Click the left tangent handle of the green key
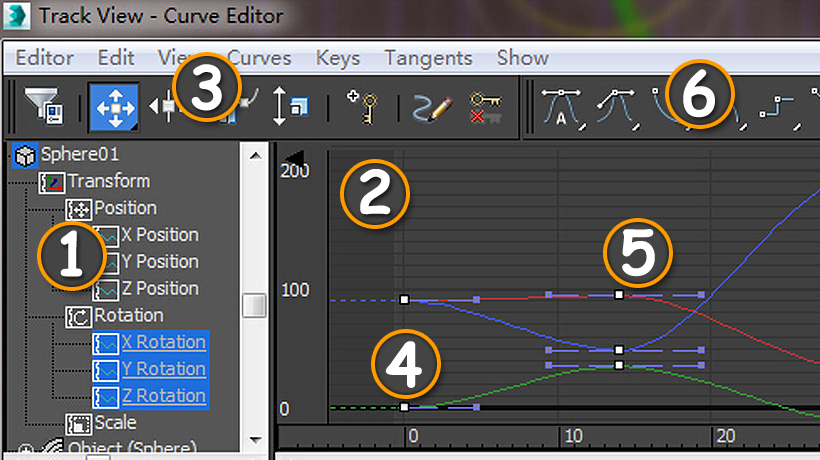The height and width of the screenshot is (460, 820). (549, 365)
